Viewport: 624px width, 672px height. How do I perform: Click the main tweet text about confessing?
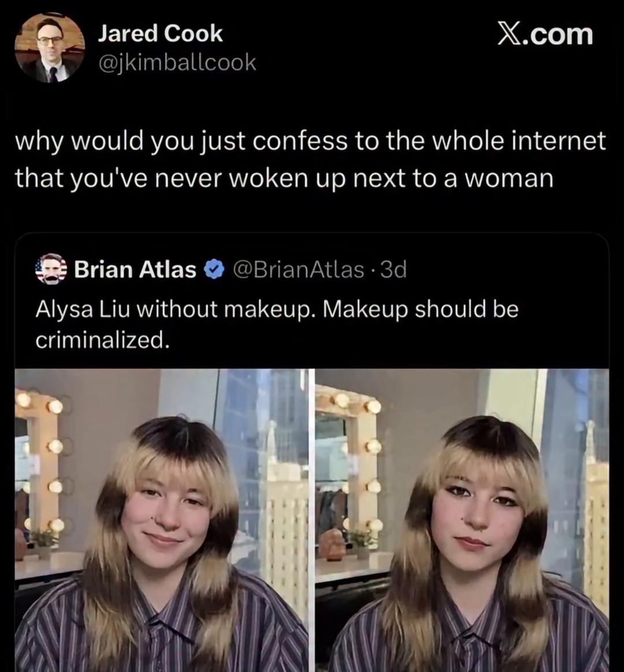tap(310, 159)
